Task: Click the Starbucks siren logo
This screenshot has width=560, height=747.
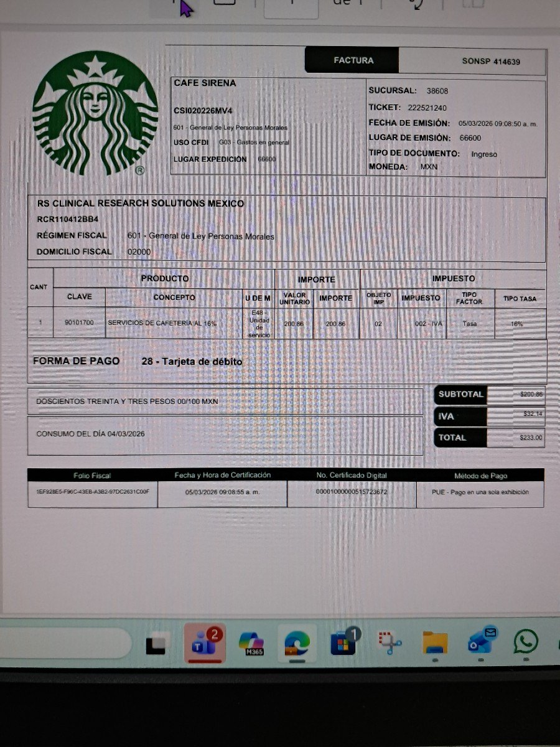Action: click(x=95, y=112)
